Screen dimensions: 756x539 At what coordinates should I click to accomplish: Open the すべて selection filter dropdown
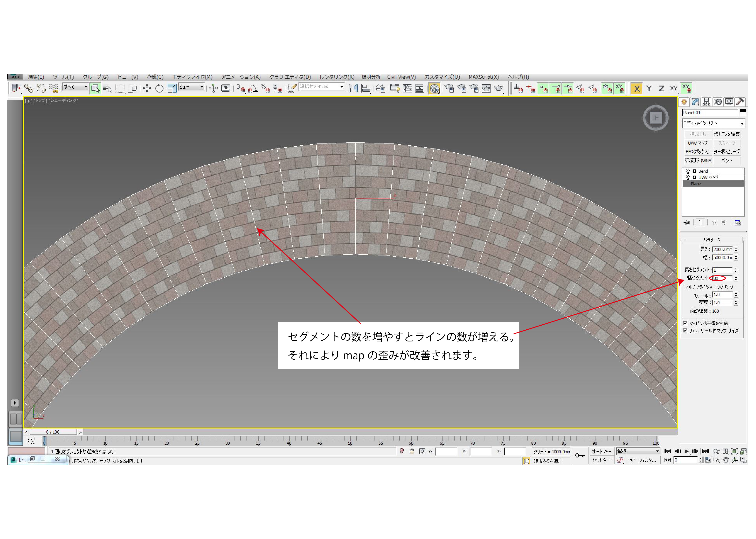(x=76, y=87)
